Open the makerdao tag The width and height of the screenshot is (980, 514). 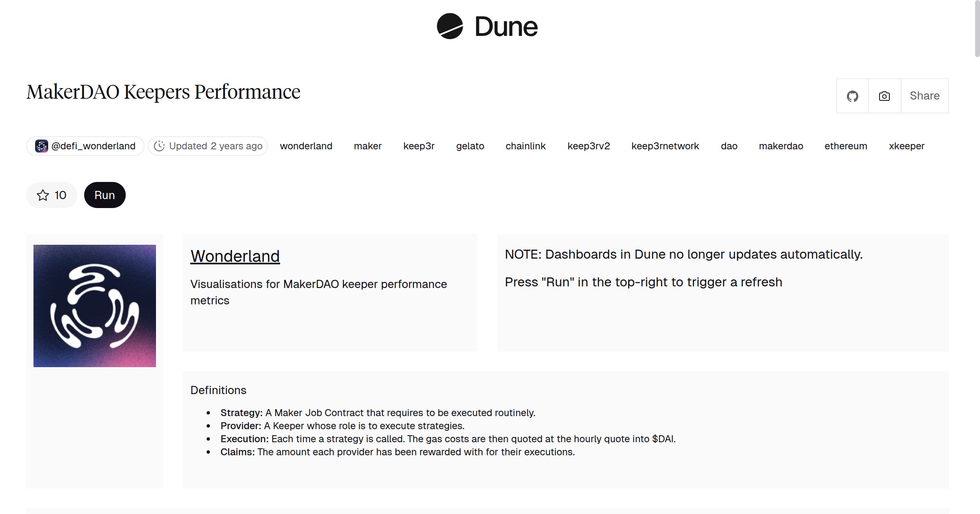tap(781, 146)
